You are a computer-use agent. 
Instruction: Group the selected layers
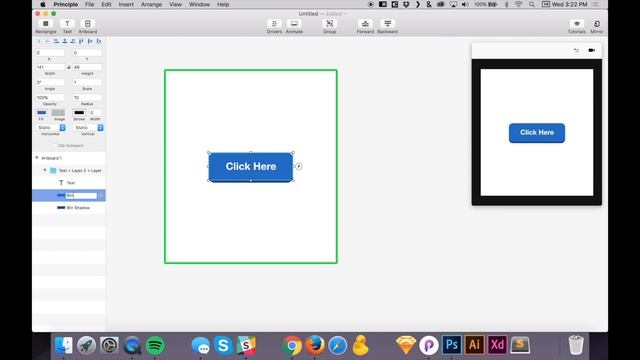(x=329, y=26)
